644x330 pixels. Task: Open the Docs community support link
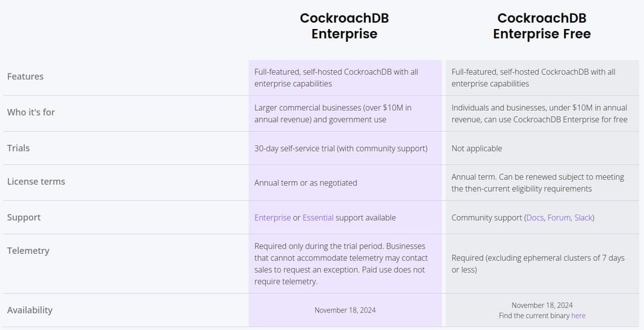point(535,218)
